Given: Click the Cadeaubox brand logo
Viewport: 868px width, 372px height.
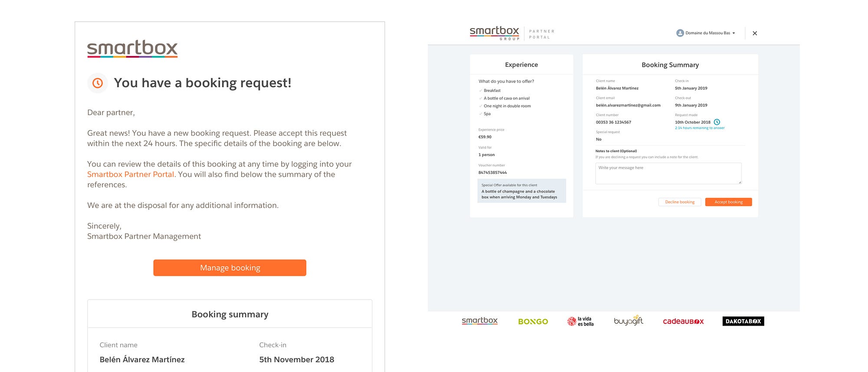Looking at the screenshot, I should [683, 321].
